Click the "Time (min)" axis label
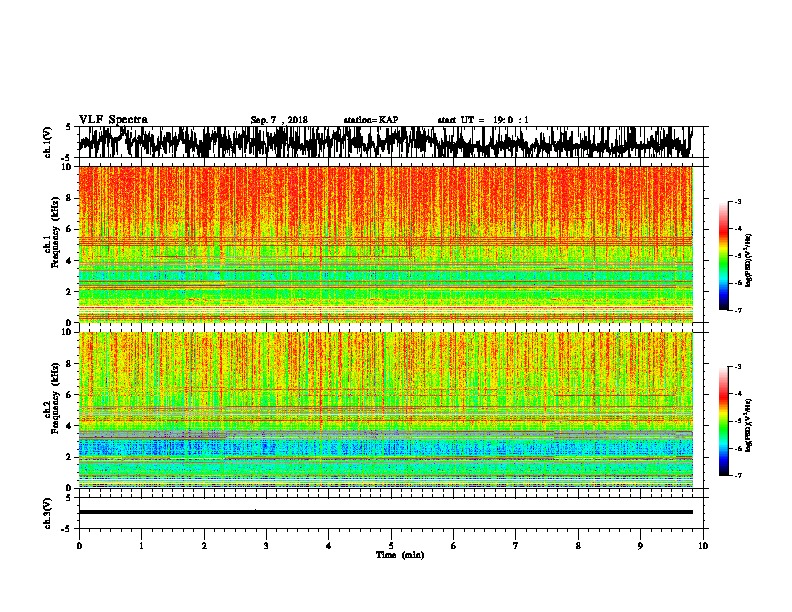792x612 pixels. click(400, 555)
